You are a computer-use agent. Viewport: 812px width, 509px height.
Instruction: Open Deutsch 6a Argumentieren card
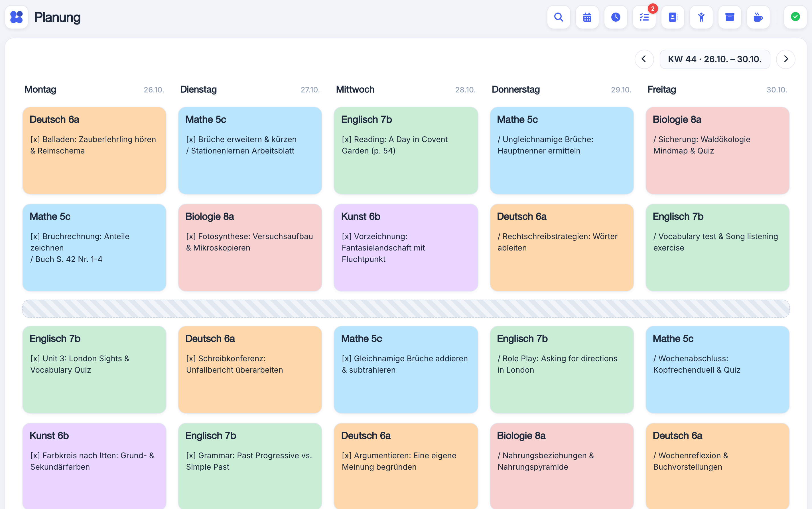(406, 466)
